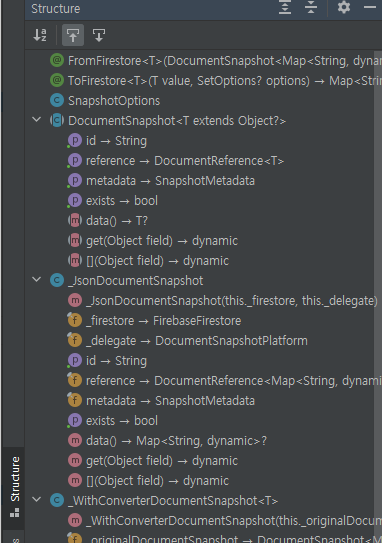This screenshot has height=543, width=382.
Task: Click the class icon beside _JsonDocumentSnapshot
Action: (57, 280)
